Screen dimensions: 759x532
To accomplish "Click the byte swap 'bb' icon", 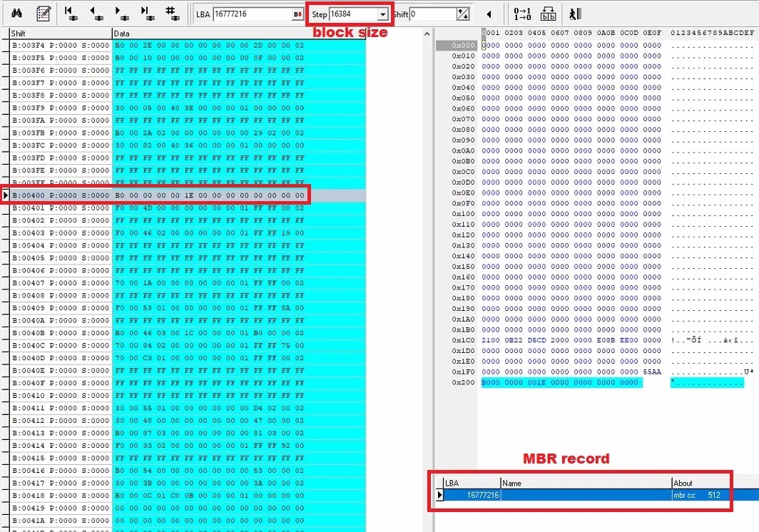I will point(548,14).
